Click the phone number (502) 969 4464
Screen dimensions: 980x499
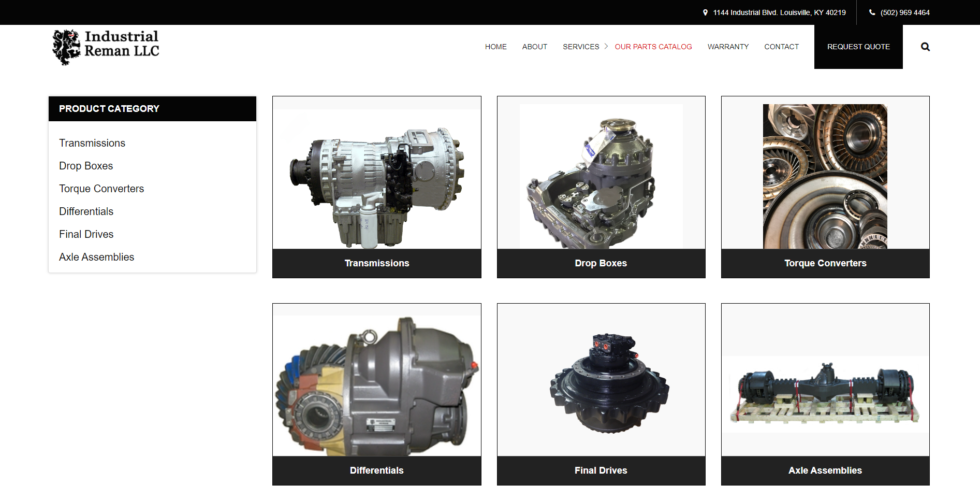point(904,12)
